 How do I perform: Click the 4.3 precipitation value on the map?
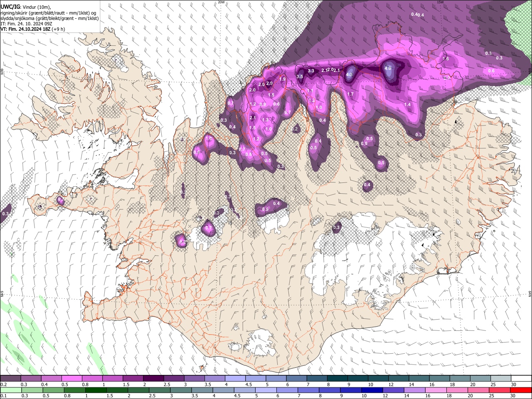[350, 75]
